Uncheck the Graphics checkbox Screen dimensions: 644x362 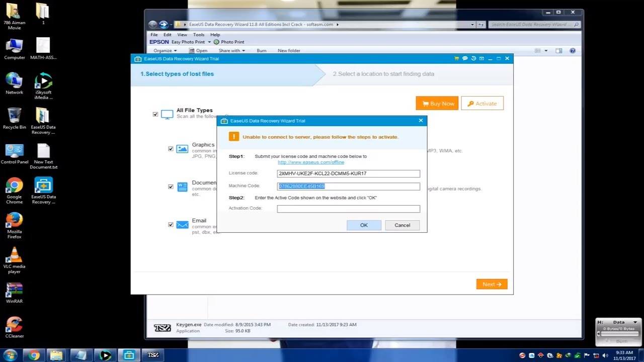[x=171, y=149]
